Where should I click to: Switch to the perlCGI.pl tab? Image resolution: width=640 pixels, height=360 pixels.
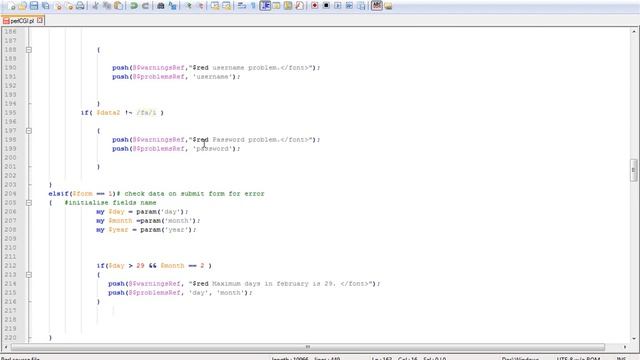click(x=22, y=20)
